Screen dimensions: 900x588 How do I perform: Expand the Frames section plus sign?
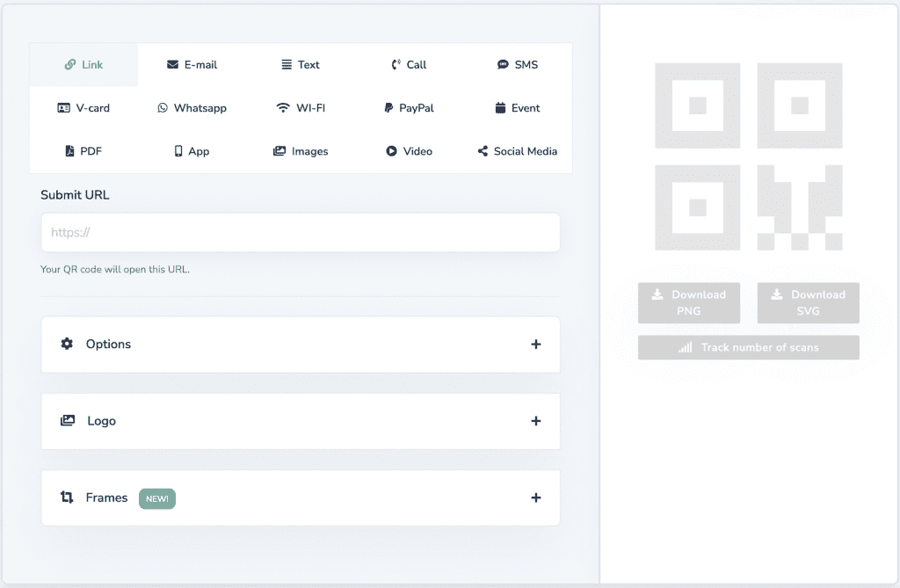[536, 497]
